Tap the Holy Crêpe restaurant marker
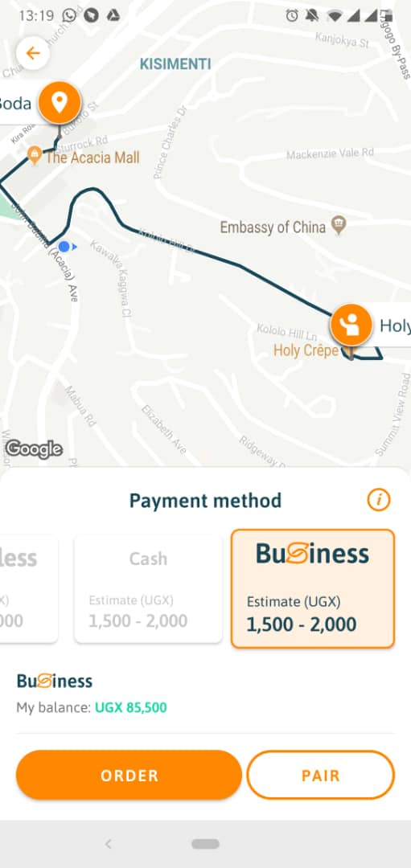 tap(347, 352)
